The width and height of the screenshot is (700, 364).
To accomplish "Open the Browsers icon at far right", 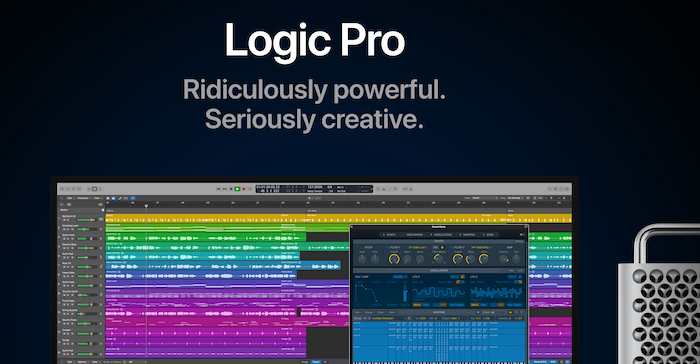I will pos(567,189).
